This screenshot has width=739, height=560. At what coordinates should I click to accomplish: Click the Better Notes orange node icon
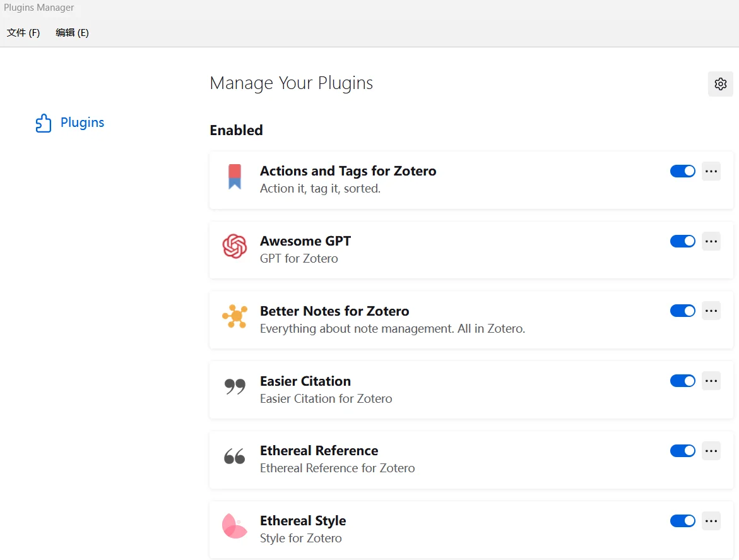235,316
